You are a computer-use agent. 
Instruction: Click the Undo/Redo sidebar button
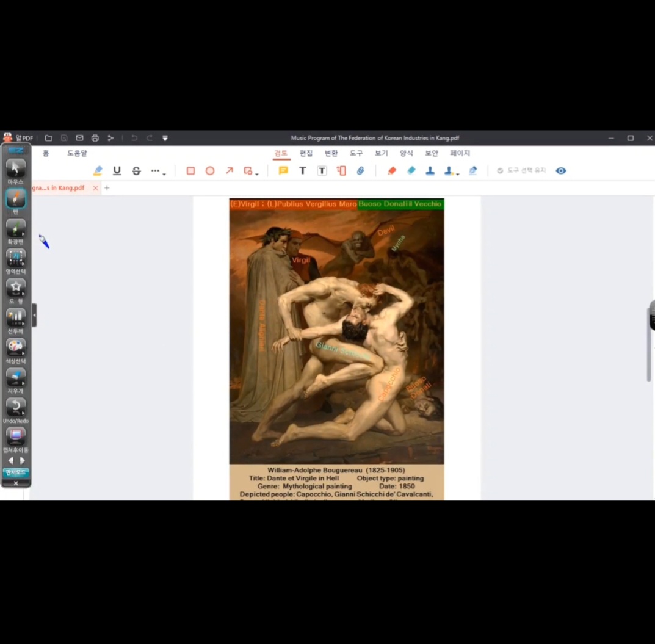(x=15, y=411)
